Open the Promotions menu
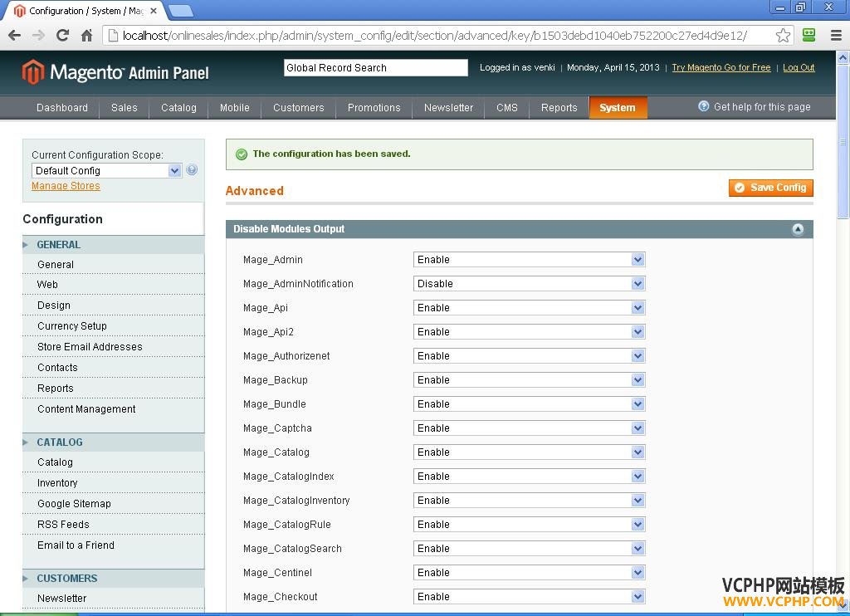850x616 pixels. point(374,107)
